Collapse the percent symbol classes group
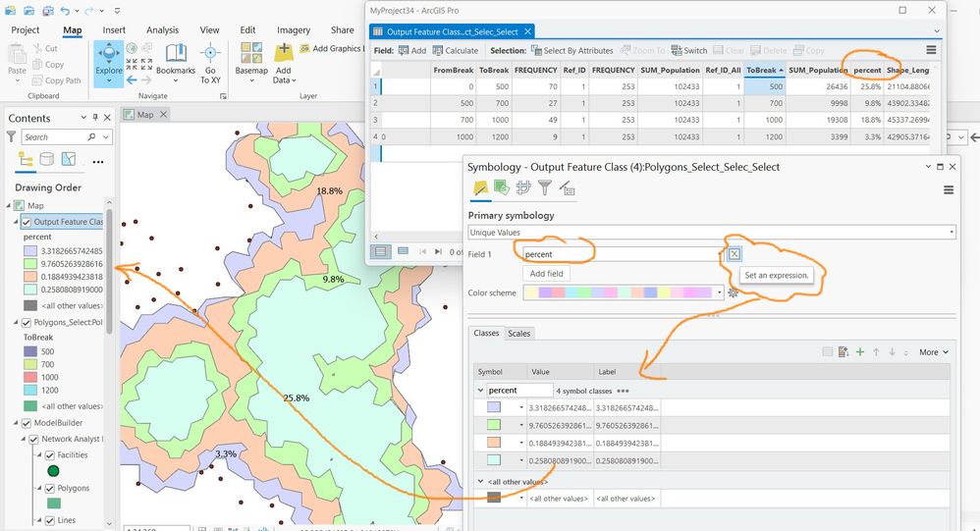980x531 pixels. pos(480,391)
